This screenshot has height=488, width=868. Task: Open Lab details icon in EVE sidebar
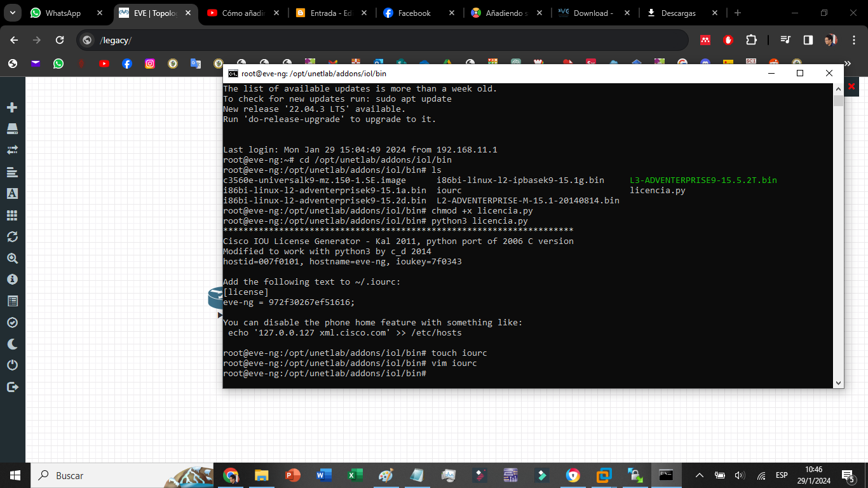(x=11, y=301)
